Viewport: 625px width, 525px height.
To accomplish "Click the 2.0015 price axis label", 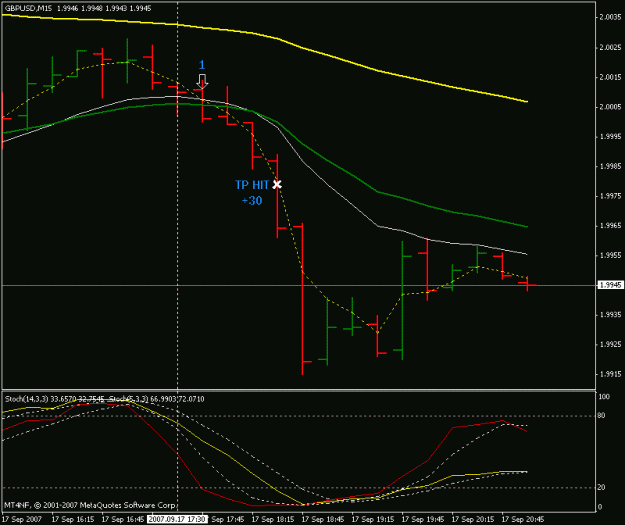I will click(611, 77).
